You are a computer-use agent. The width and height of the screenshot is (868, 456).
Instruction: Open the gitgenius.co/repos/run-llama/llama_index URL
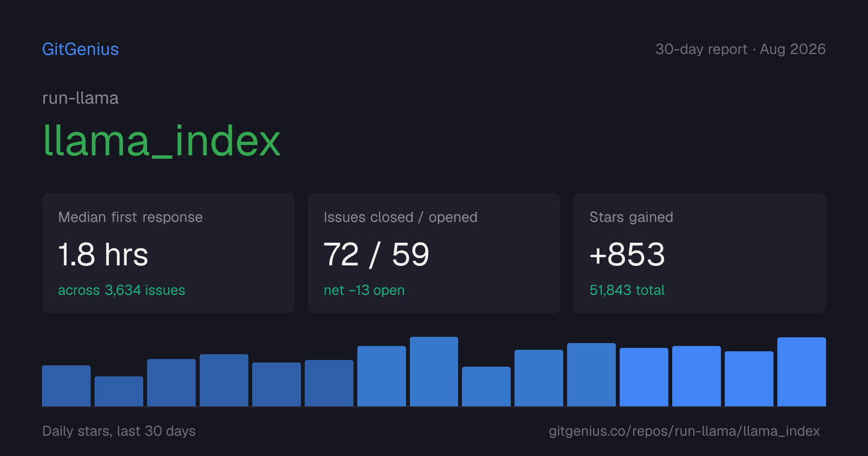point(684,431)
